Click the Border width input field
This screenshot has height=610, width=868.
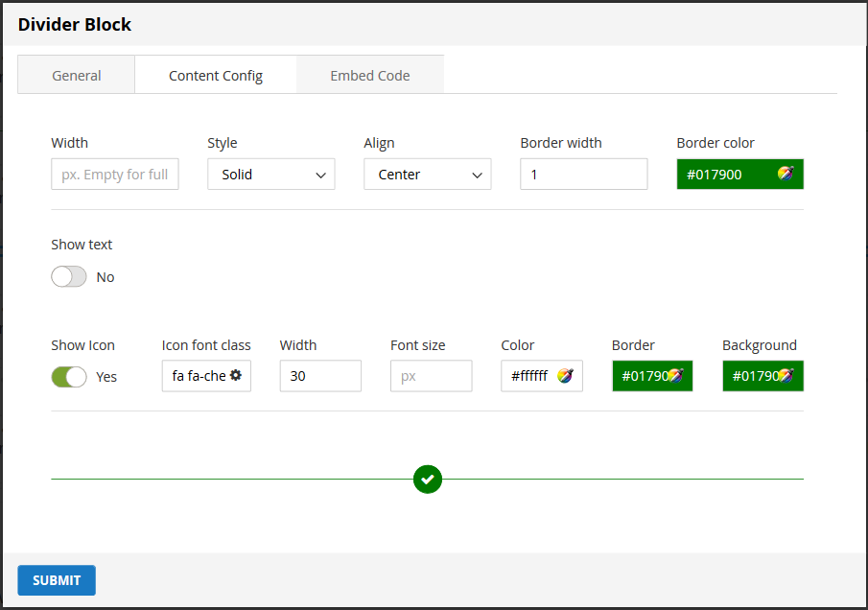point(583,175)
